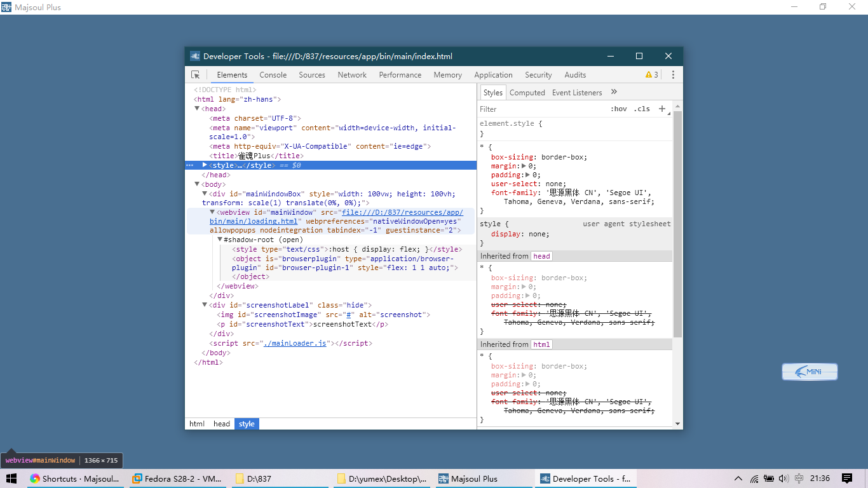Open the network tray icon
The image size is (868, 488).
point(754,478)
